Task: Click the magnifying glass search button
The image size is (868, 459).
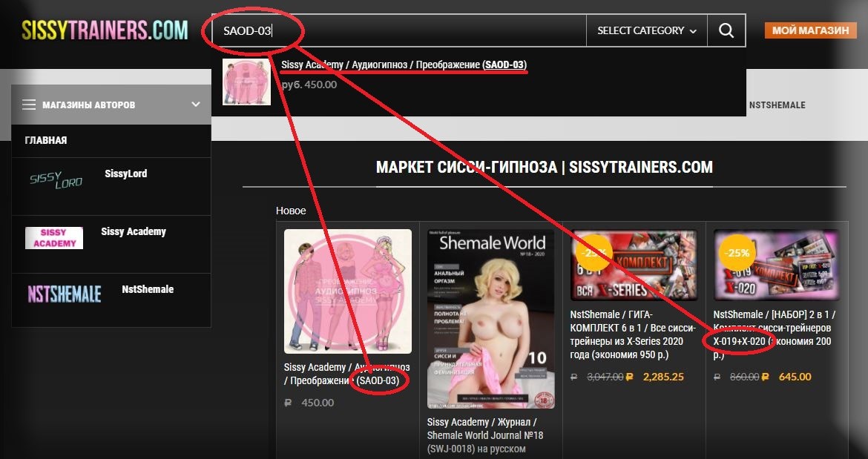Action: pyautogui.click(x=726, y=30)
